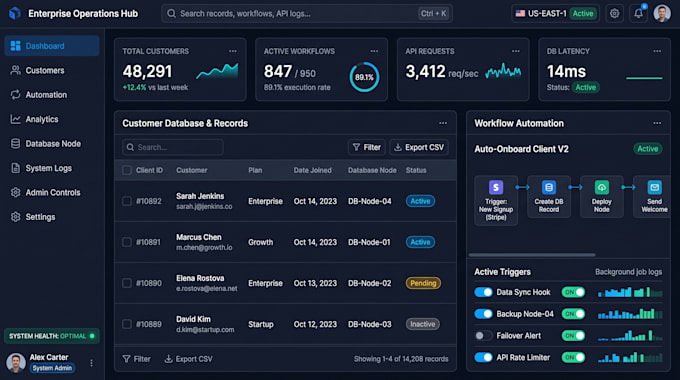
Task: Open settings gear in top bar
Action: [614, 13]
